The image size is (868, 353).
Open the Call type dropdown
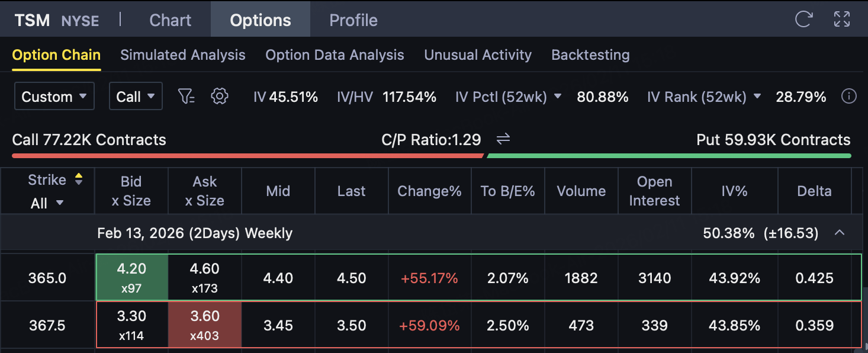tap(136, 97)
